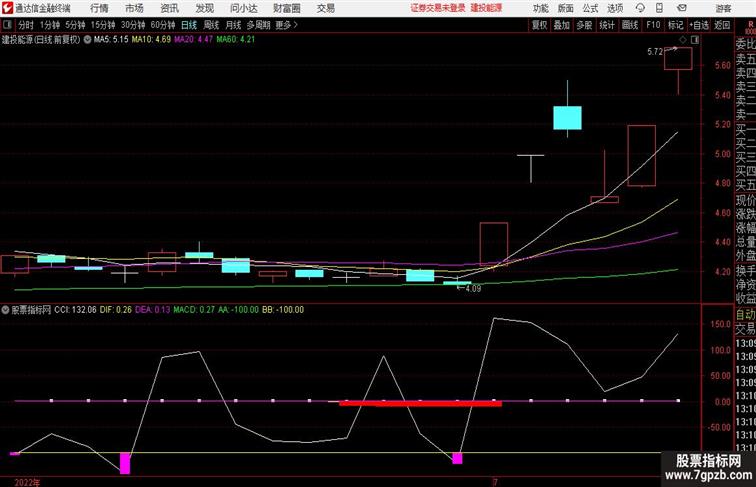Viewport: 756px width, 487px height.
Task: Click 叠加 overlay button
Action: pyautogui.click(x=561, y=25)
